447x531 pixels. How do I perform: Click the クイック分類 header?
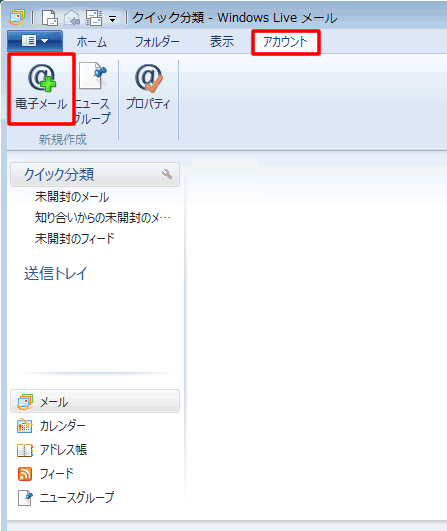click(x=95, y=174)
